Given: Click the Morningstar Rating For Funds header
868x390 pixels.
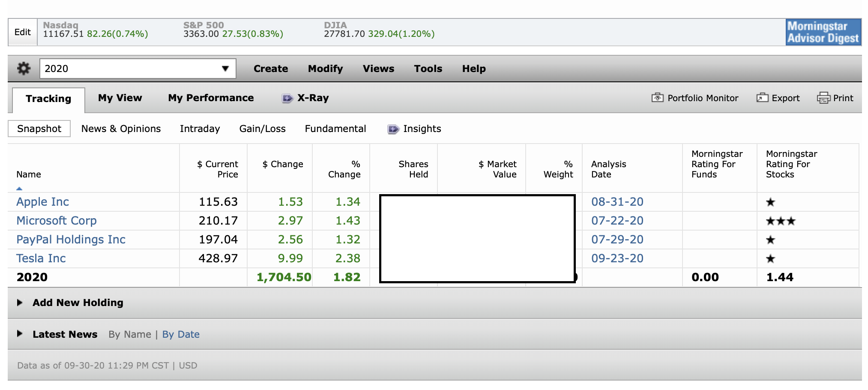Looking at the screenshot, I should pos(717,164).
